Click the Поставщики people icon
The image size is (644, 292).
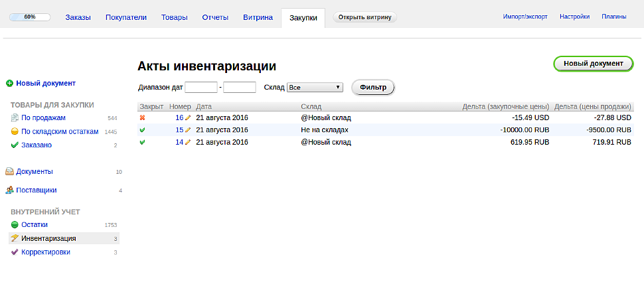coord(9,190)
